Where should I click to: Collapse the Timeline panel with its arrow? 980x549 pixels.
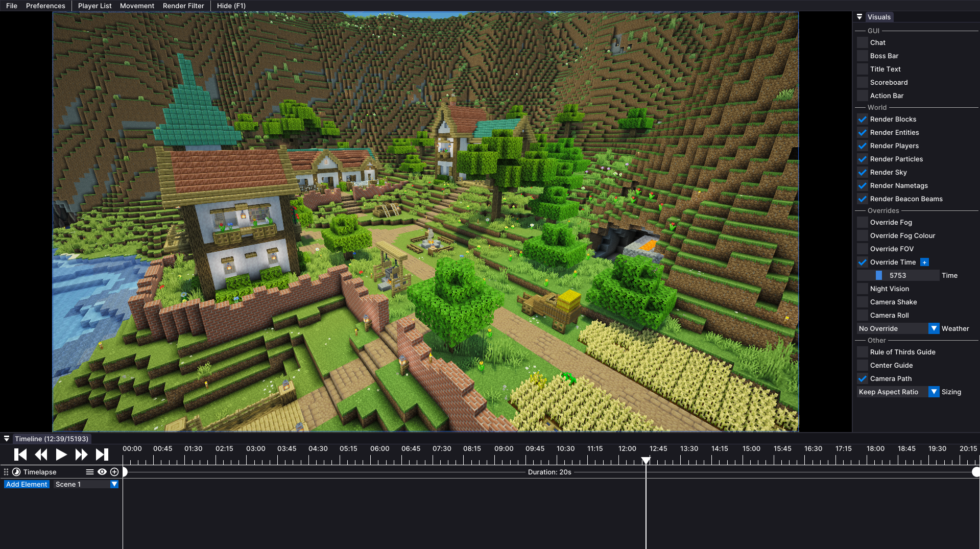tap(7, 439)
